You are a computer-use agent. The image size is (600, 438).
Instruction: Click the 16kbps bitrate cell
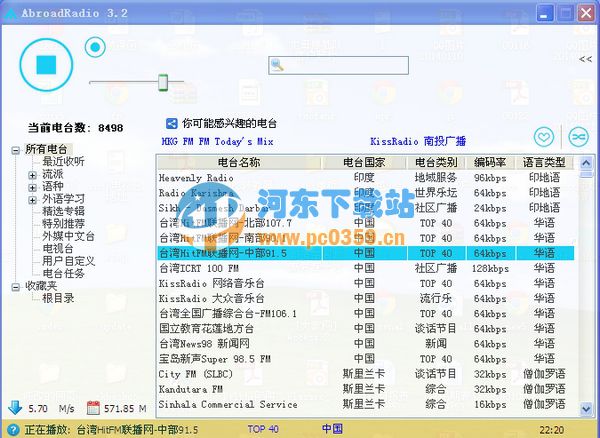point(490,404)
